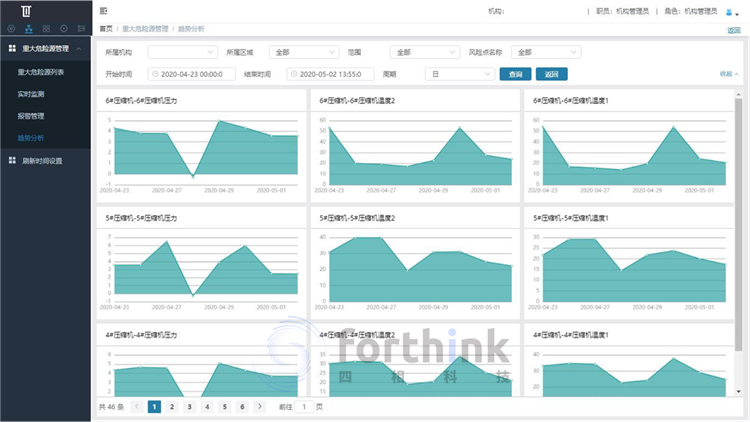Viewport: 750px width, 422px height.
Task: Open 实时监测 in the sidebar
Action: (x=31, y=94)
